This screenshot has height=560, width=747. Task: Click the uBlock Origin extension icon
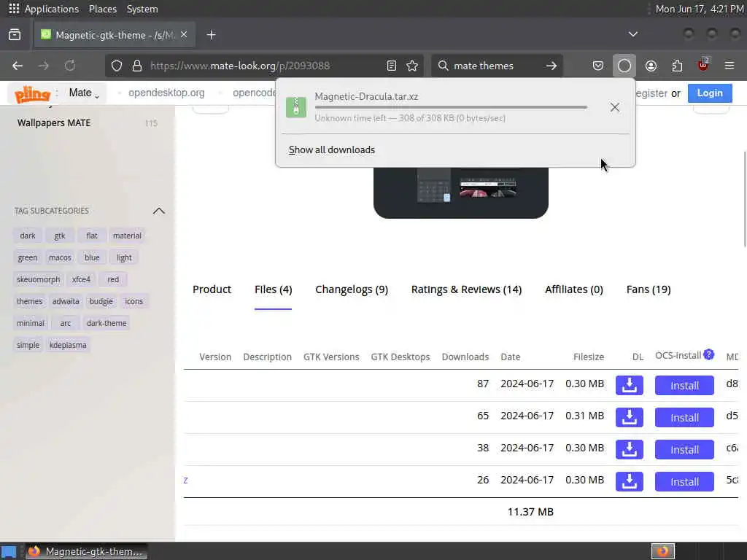[x=703, y=66]
